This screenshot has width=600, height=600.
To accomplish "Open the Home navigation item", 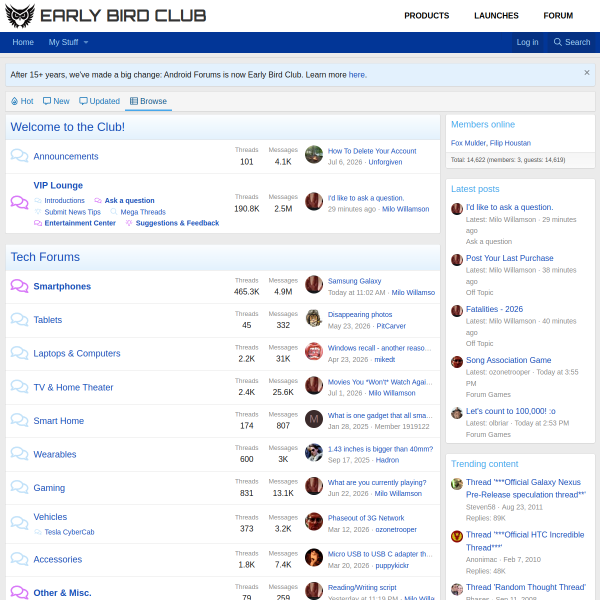I will tap(23, 42).
